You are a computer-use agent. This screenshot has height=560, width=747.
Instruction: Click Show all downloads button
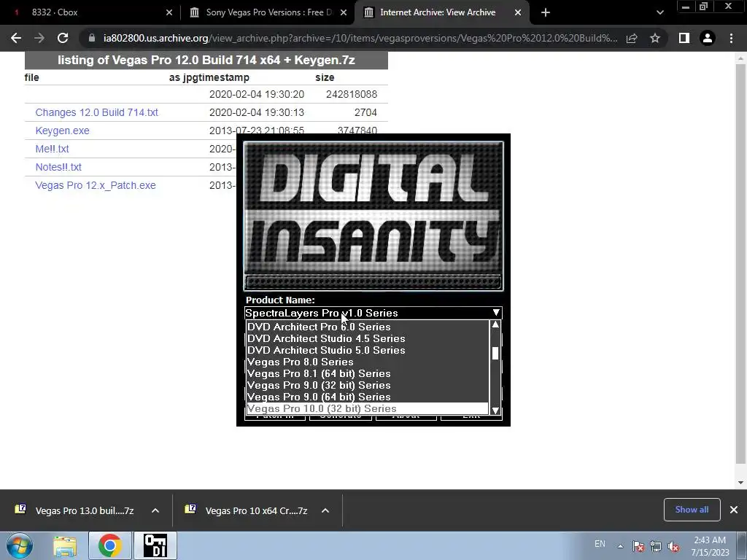pyautogui.click(x=692, y=510)
